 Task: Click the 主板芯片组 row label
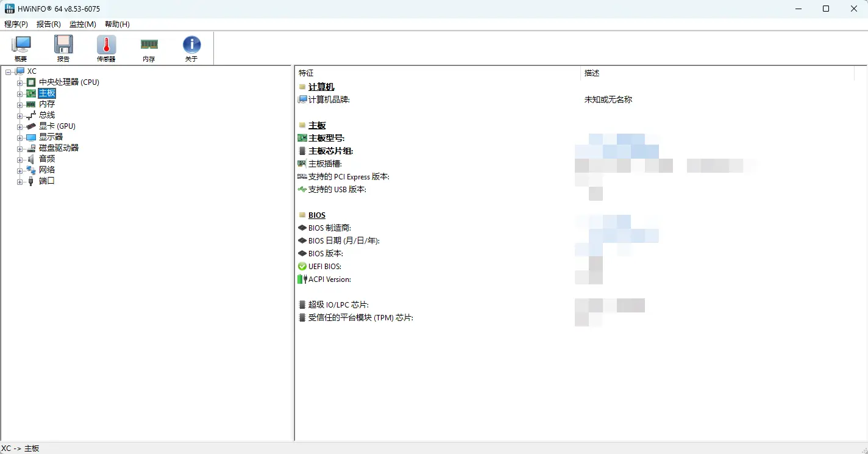331,151
